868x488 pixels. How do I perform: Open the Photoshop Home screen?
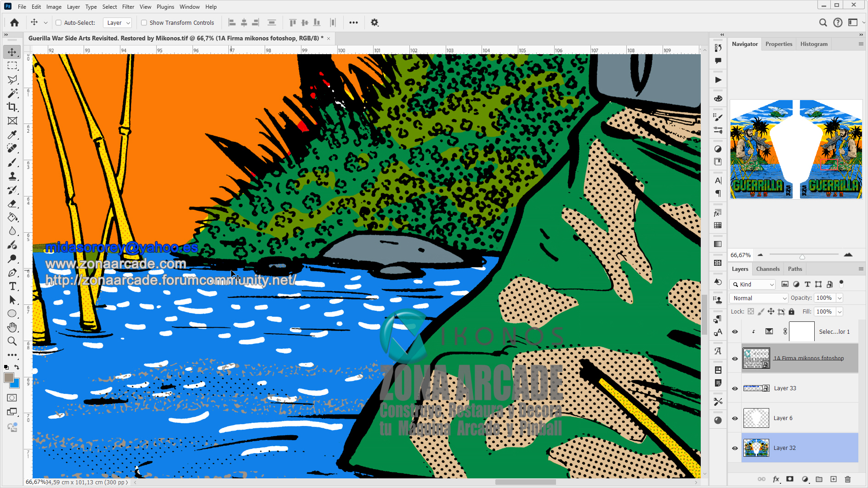(x=15, y=22)
